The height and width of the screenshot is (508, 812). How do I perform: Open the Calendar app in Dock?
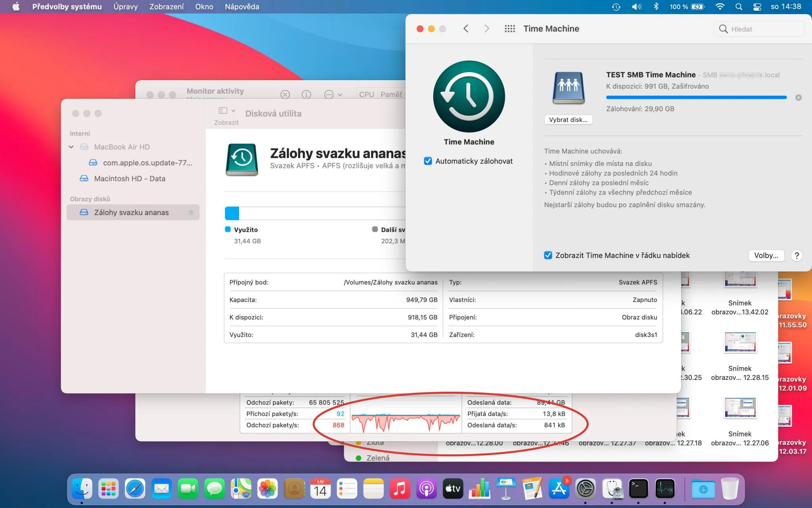(x=320, y=489)
